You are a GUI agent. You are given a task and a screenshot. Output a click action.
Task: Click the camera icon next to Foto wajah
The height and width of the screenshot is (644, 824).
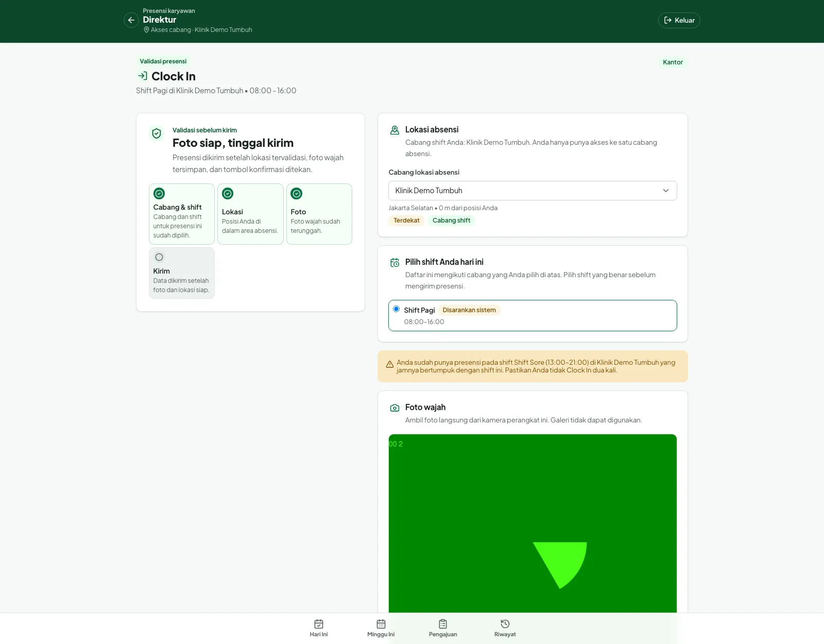pos(394,408)
